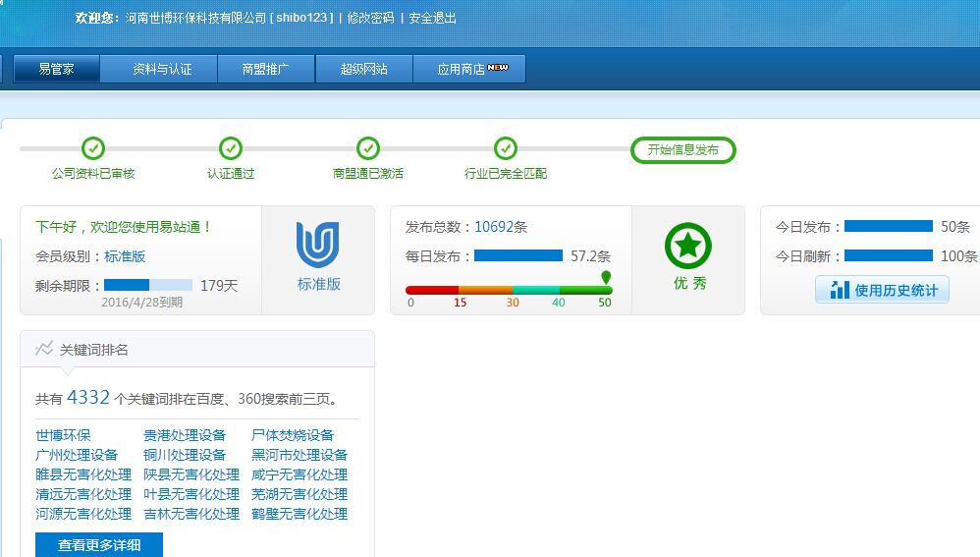Click the 标准版 member level link
Screen dimensions: 980x557
[125, 256]
